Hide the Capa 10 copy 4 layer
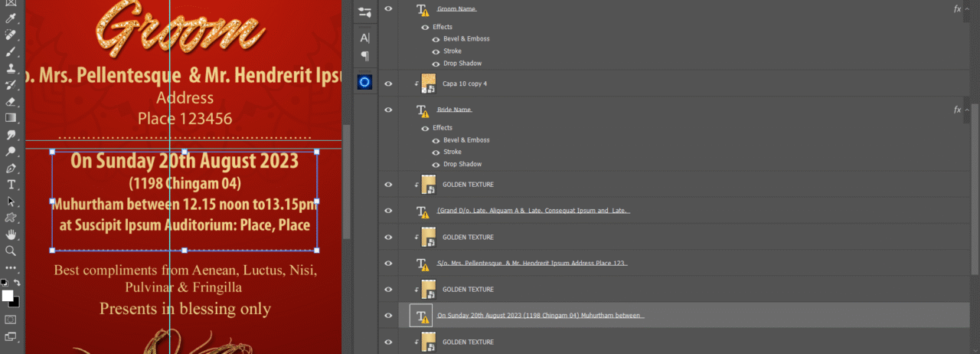 click(389, 84)
